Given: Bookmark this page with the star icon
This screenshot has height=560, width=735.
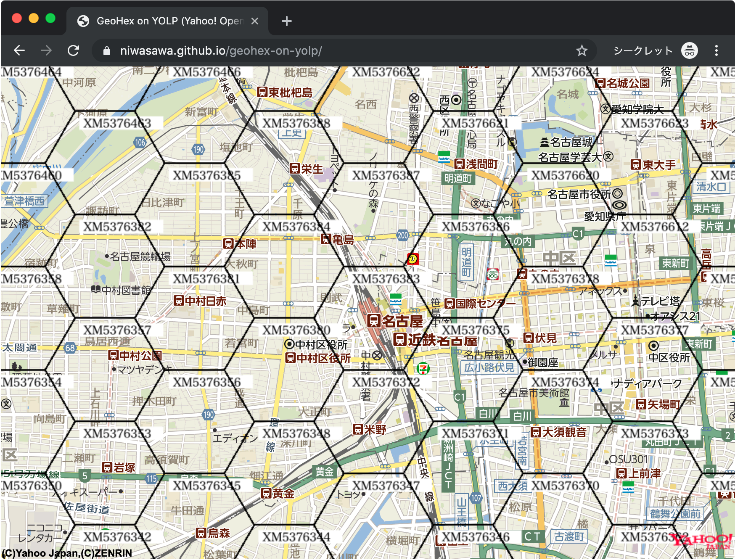Looking at the screenshot, I should (582, 51).
